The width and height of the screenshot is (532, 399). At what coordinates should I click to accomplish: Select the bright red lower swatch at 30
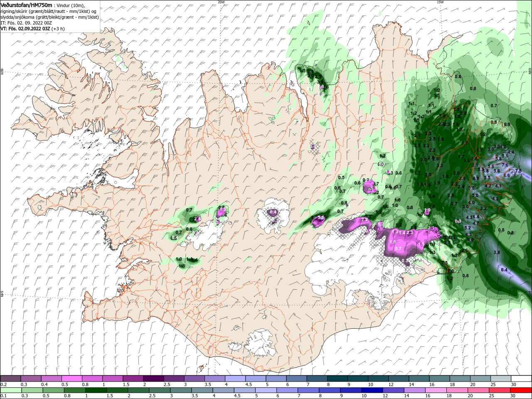coord(521,390)
